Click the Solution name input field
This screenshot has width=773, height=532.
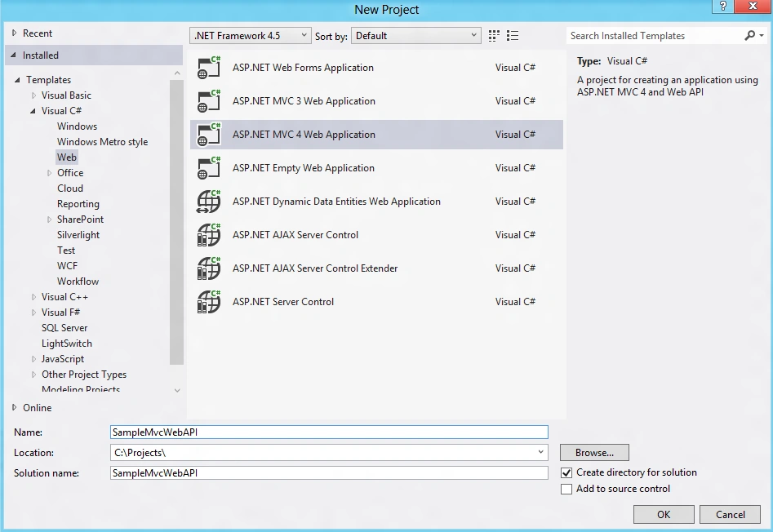(329, 473)
